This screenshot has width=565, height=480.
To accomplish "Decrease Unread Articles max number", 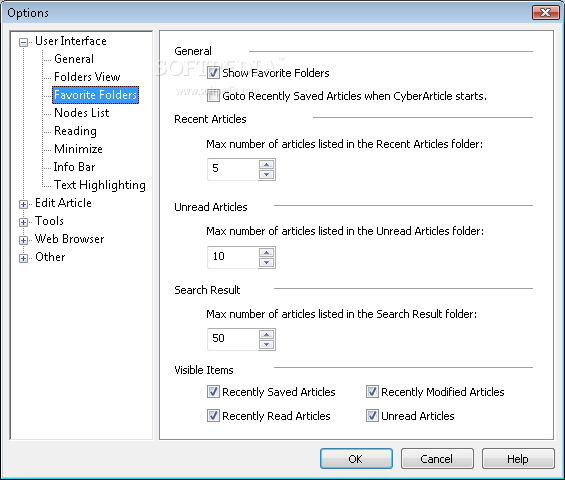I will pos(267,262).
